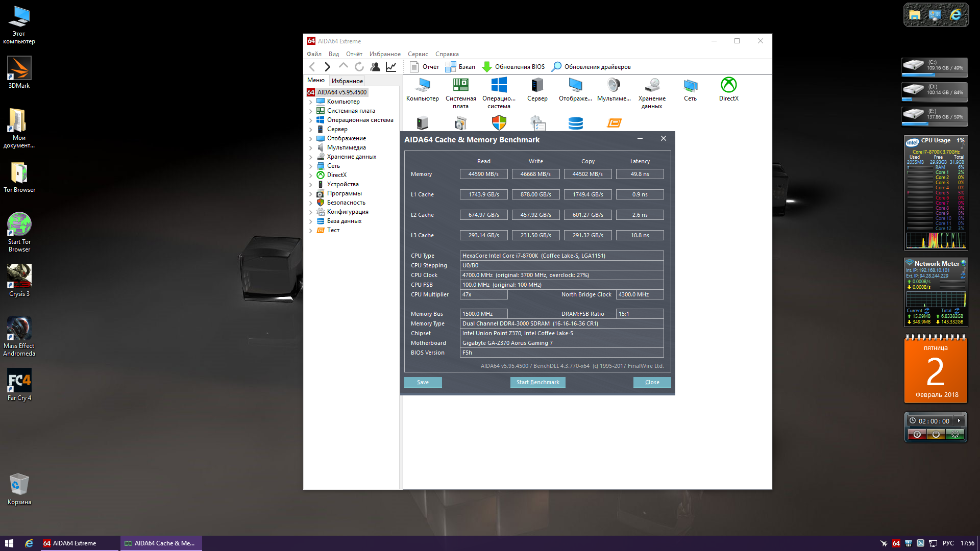Open the Сервис menu

pos(418,54)
